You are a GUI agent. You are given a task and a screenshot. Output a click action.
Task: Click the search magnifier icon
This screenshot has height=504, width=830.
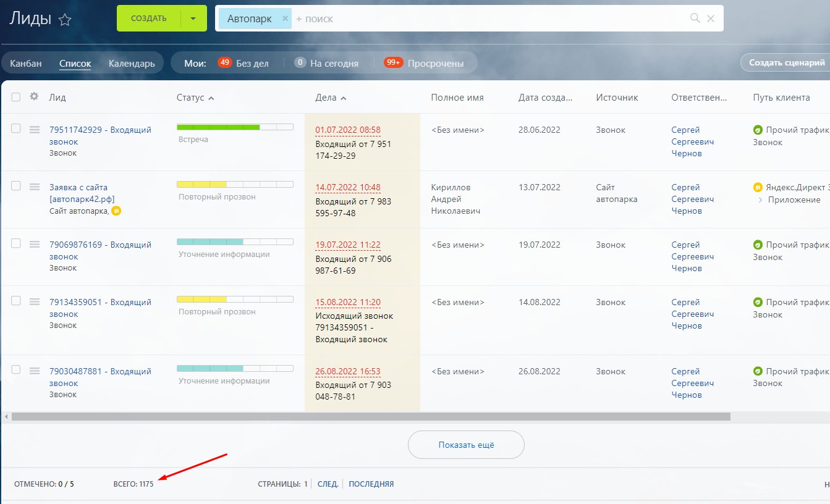[x=695, y=19]
